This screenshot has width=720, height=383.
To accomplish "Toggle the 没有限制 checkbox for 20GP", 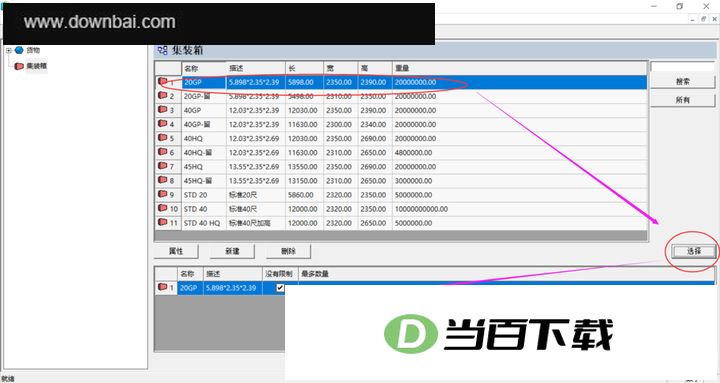I will click(x=280, y=288).
